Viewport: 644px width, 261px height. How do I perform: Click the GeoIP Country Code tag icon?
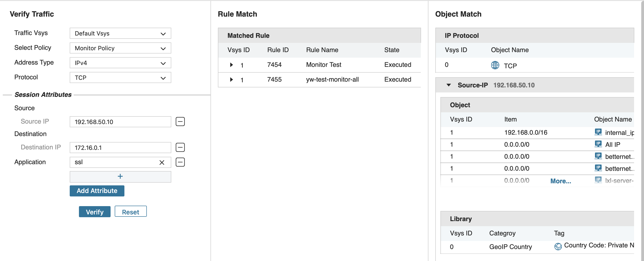(x=558, y=246)
